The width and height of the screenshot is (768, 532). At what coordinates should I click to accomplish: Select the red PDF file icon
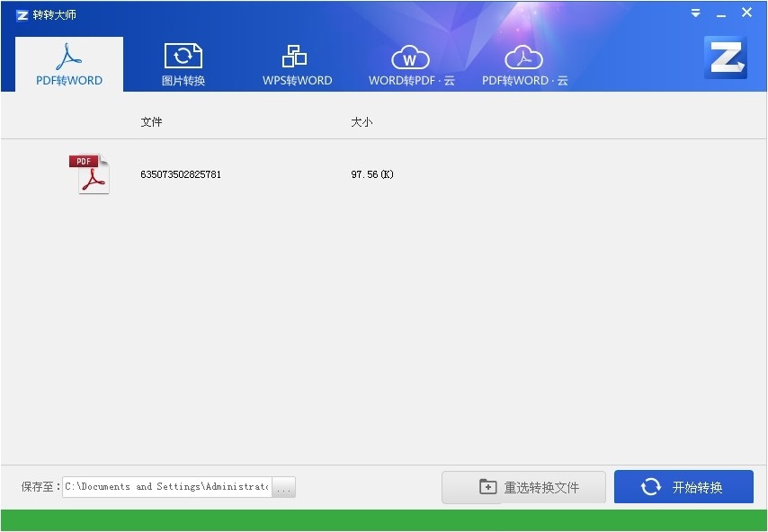pos(89,174)
